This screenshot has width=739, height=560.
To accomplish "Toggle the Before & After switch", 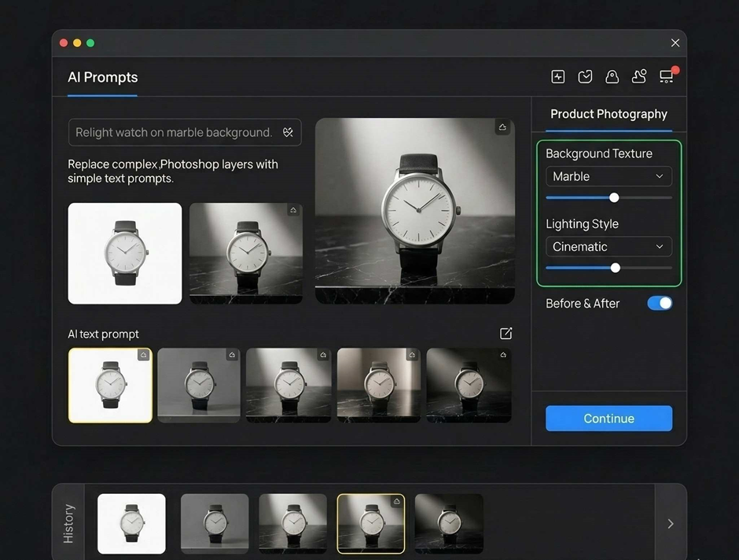I will tap(660, 303).
